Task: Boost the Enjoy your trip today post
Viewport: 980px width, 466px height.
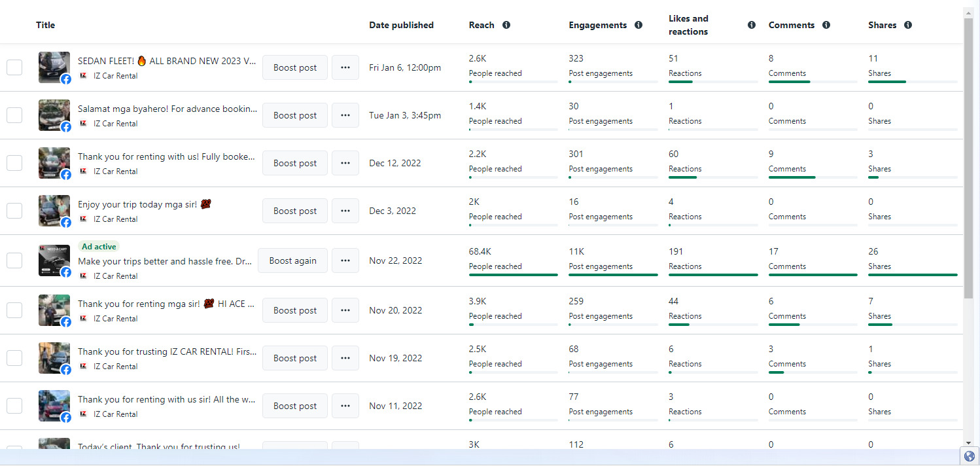Action: pyautogui.click(x=295, y=211)
